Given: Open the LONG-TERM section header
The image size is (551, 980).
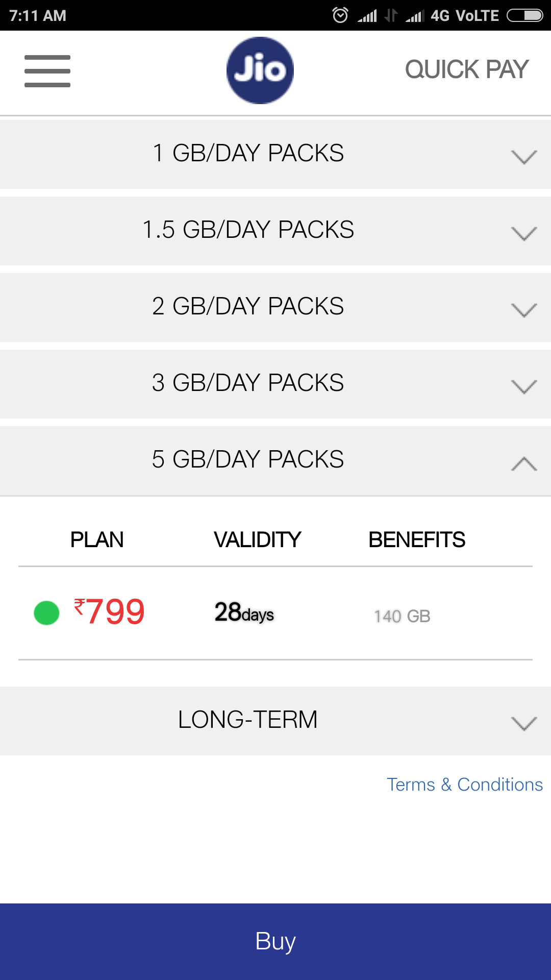Looking at the screenshot, I should (275, 721).
